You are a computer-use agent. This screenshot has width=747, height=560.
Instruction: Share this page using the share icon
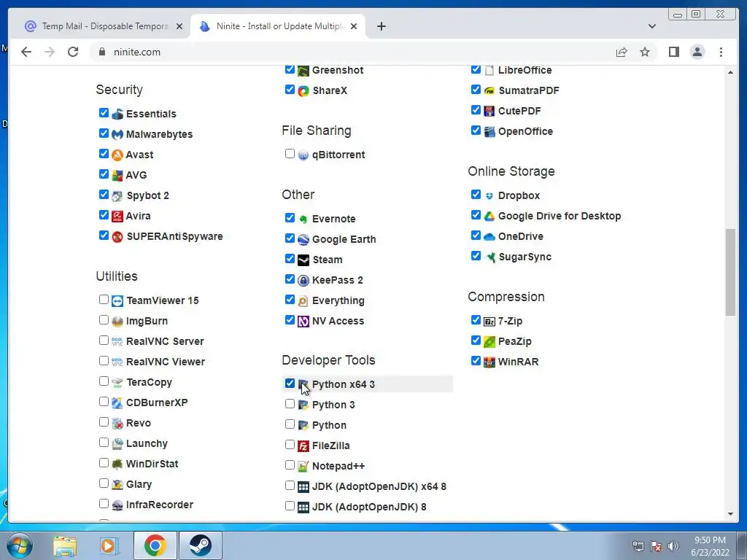pyautogui.click(x=622, y=52)
